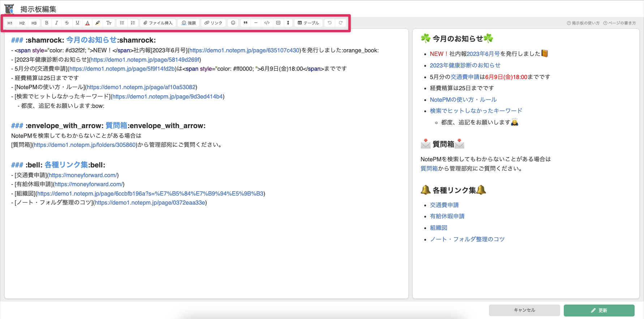Apply strikethrough formatting

pyautogui.click(x=67, y=23)
